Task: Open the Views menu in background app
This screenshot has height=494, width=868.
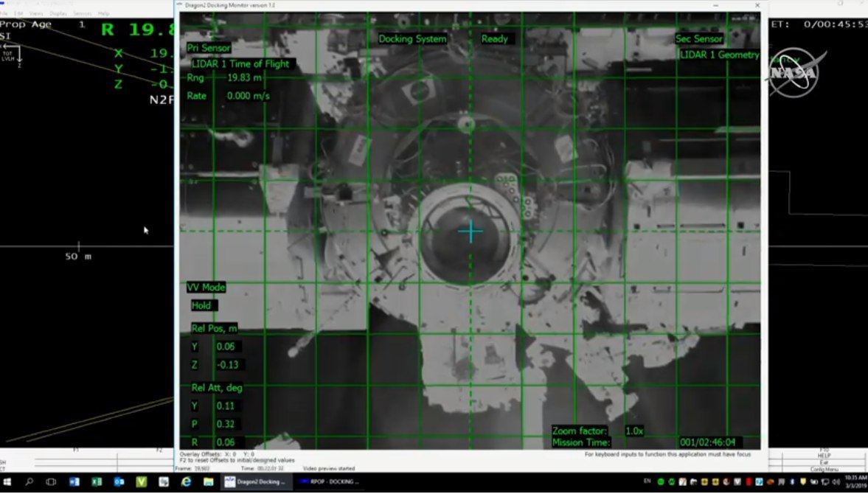Action: click(35, 13)
